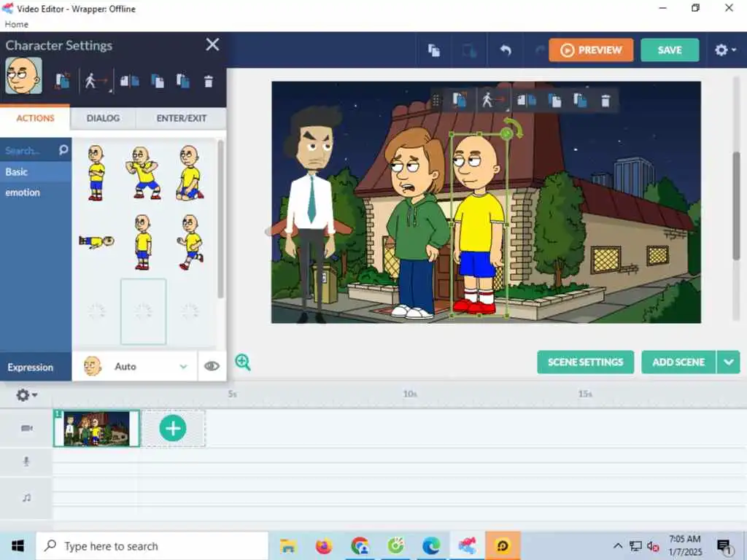Screen dimensions: 747x560
Task: Open motion path options in Character Settings
Action: point(96,81)
